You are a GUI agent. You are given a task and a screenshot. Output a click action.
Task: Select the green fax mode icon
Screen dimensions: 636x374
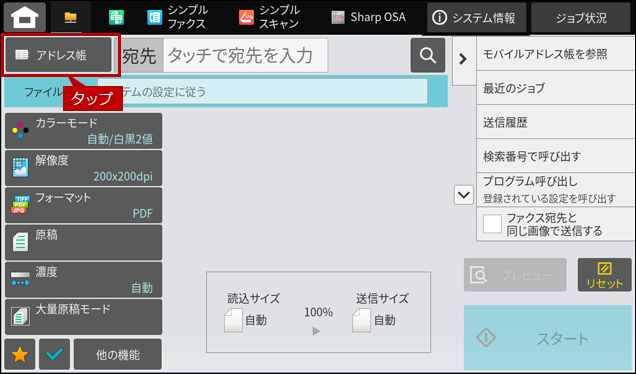coord(116,17)
